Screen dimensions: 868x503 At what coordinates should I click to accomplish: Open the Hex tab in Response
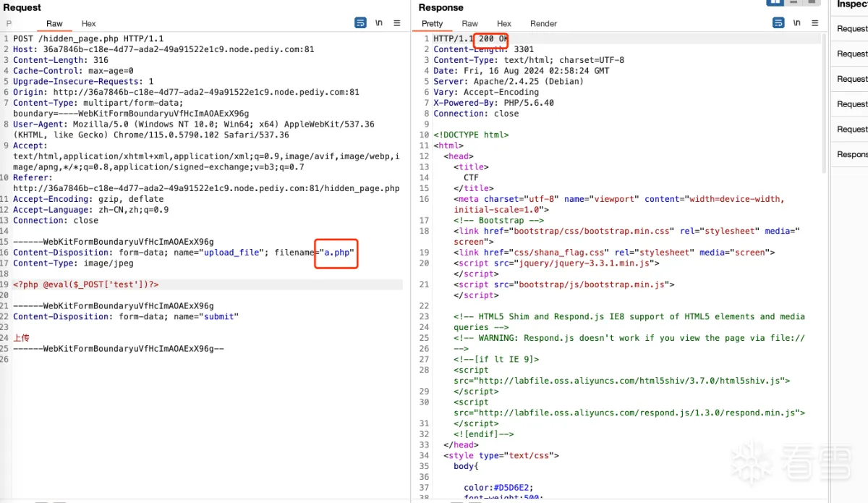(x=504, y=24)
